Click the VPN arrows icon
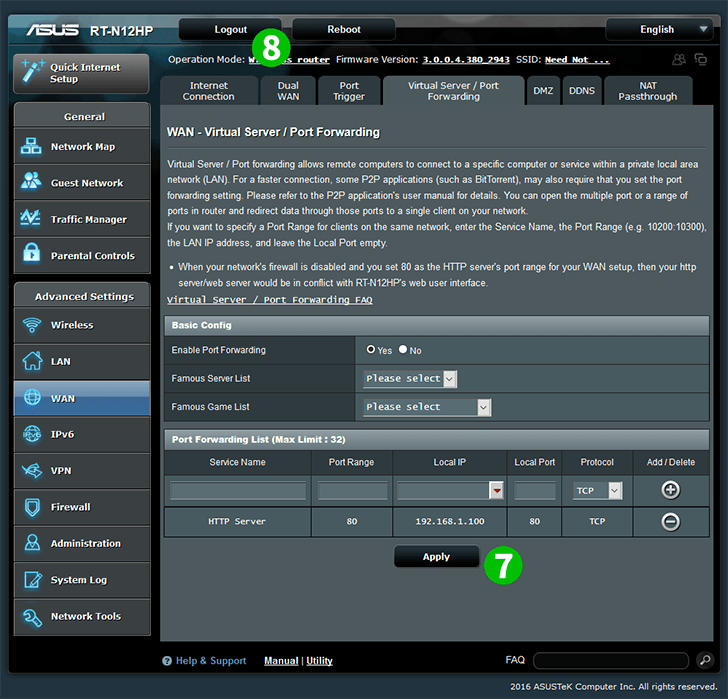The height and width of the screenshot is (699, 728). [32, 470]
